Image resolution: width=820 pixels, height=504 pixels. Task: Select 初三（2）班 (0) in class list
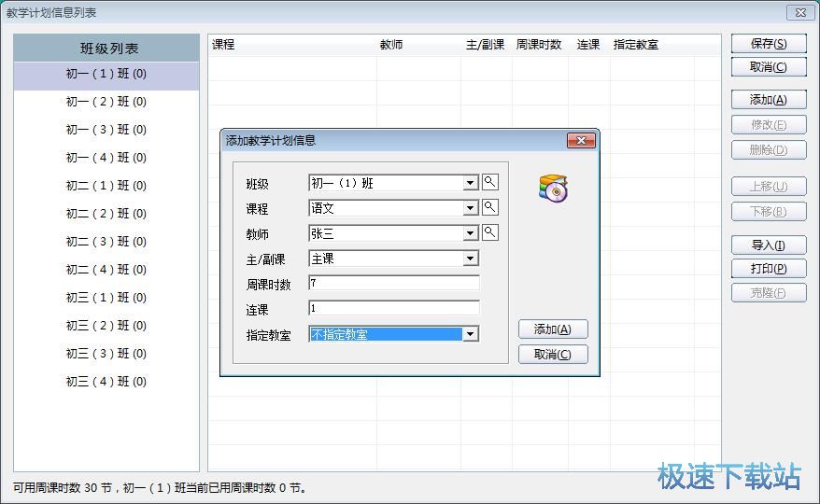(x=106, y=326)
